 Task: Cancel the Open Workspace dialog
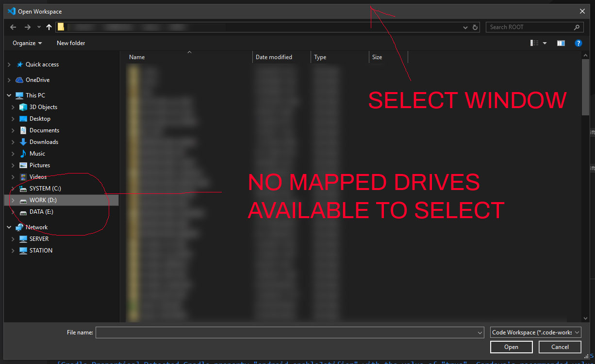point(560,347)
